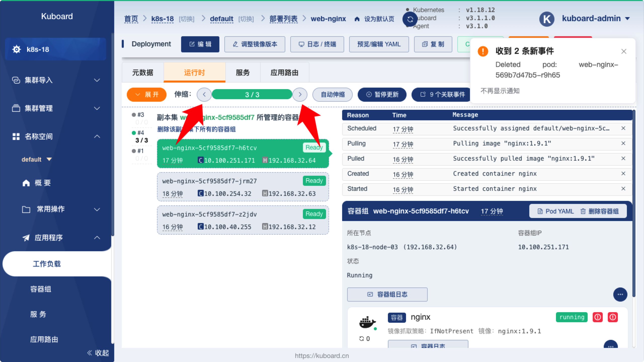Dismiss the Started event row
The height and width of the screenshot is (362, 644).
[623, 189]
